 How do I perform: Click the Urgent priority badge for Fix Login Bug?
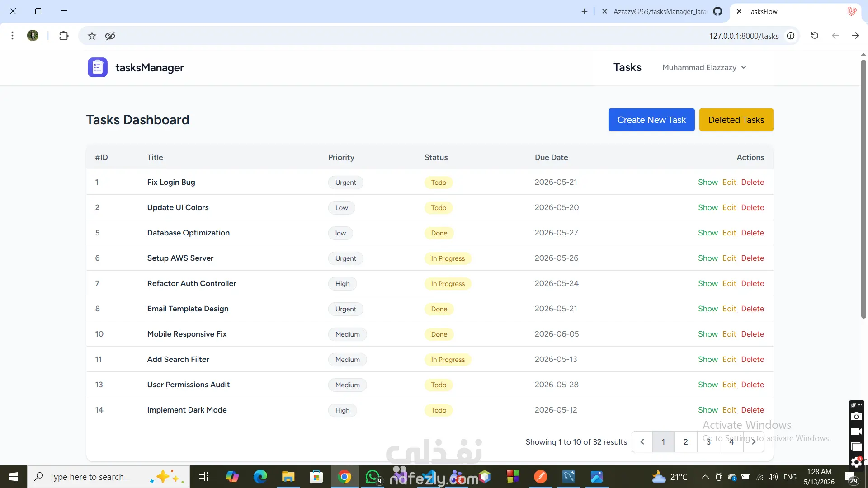tap(346, 183)
